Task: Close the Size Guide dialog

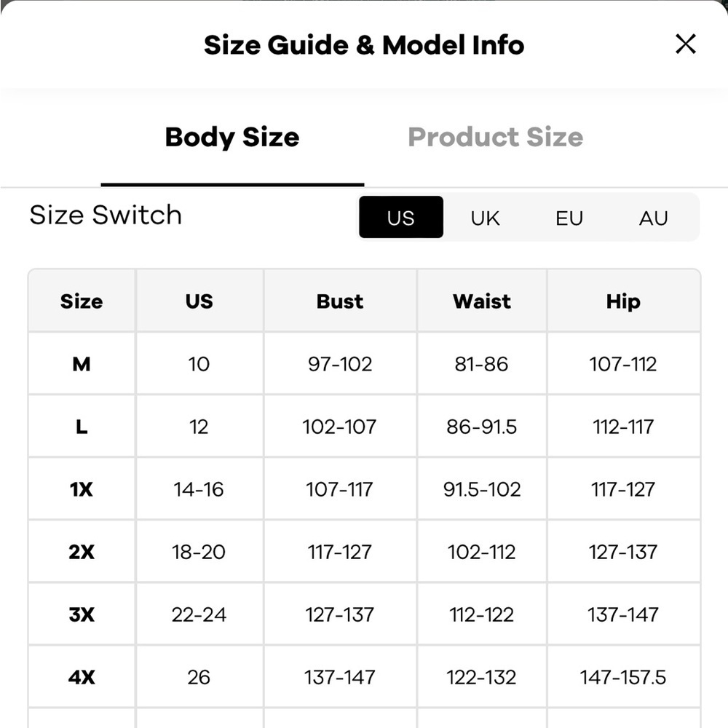Action: [686, 44]
